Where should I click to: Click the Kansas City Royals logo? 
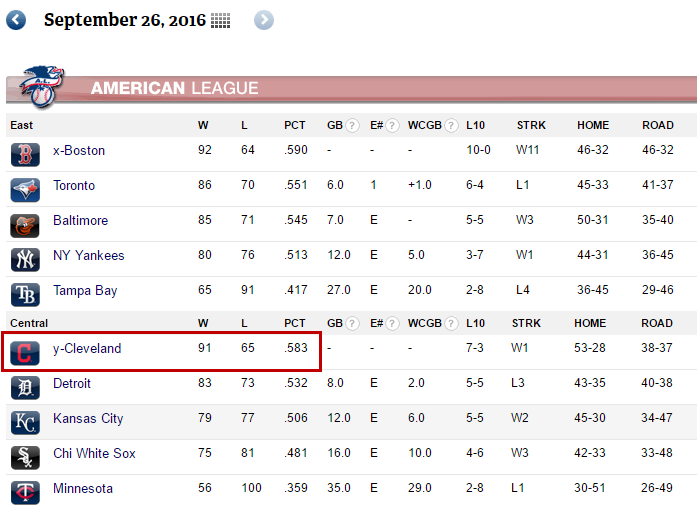(x=25, y=423)
